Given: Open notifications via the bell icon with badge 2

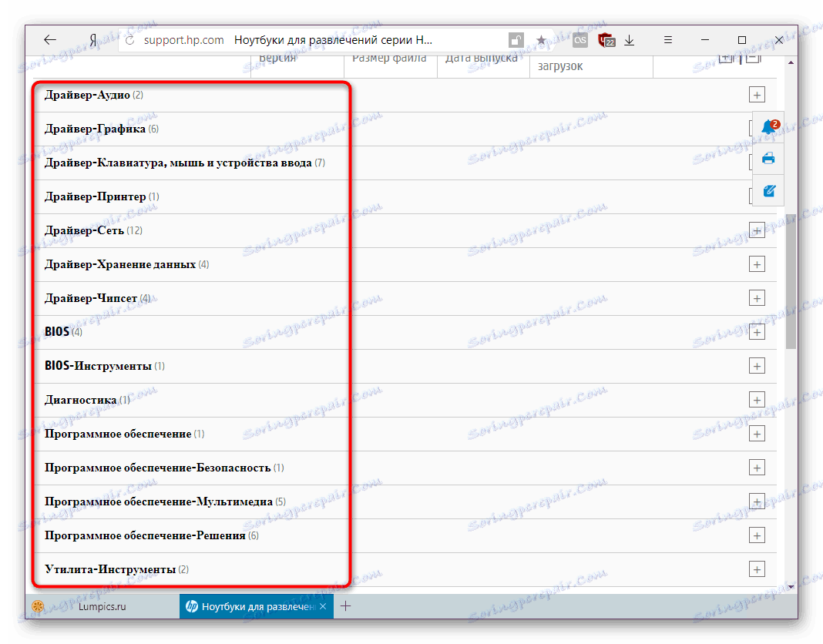Looking at the screenshot, I should (x=768, y=126).
